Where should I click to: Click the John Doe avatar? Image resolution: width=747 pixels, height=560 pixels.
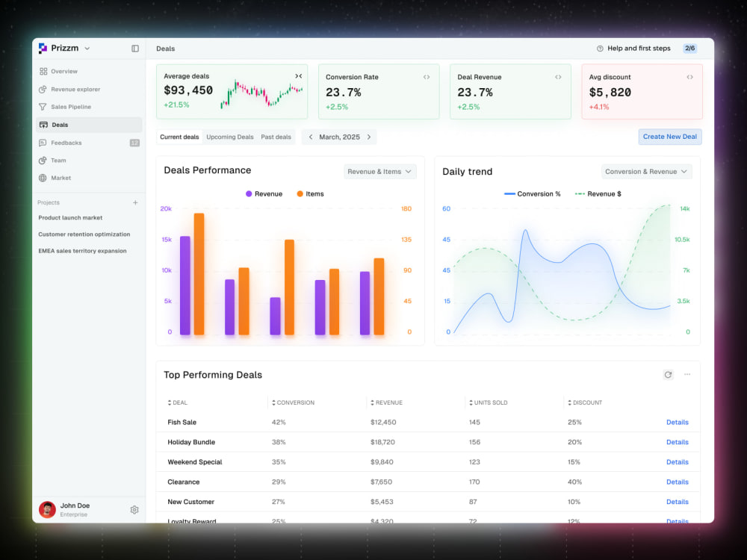coord(47,509)
